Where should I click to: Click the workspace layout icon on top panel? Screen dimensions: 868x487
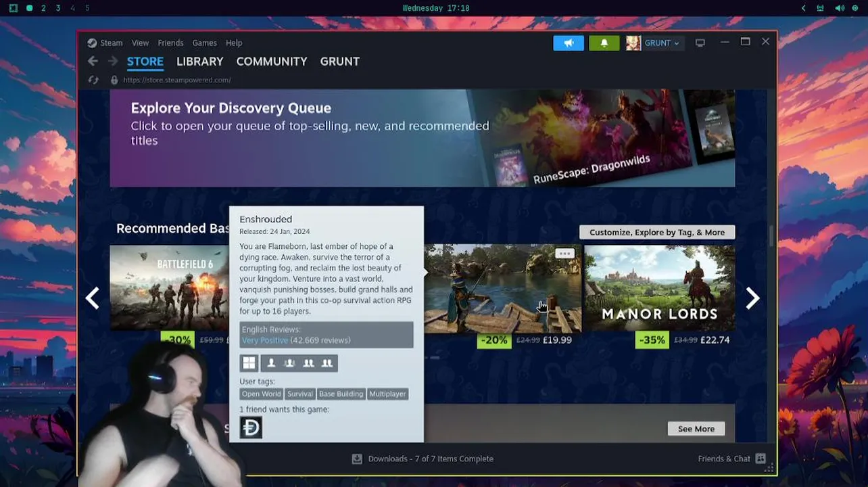click(14, 8)
